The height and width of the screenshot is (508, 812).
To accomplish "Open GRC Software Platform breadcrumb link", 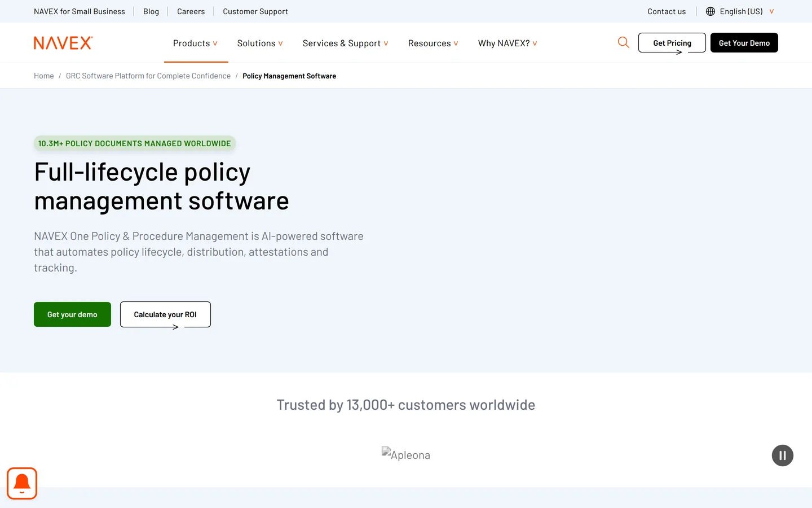I will click(148, 76).
